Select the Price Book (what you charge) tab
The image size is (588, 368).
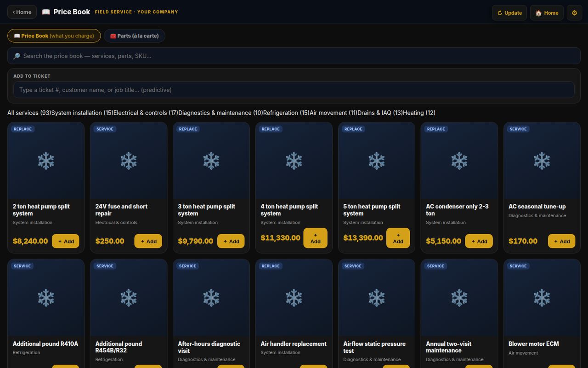click(x=54, y=36)
